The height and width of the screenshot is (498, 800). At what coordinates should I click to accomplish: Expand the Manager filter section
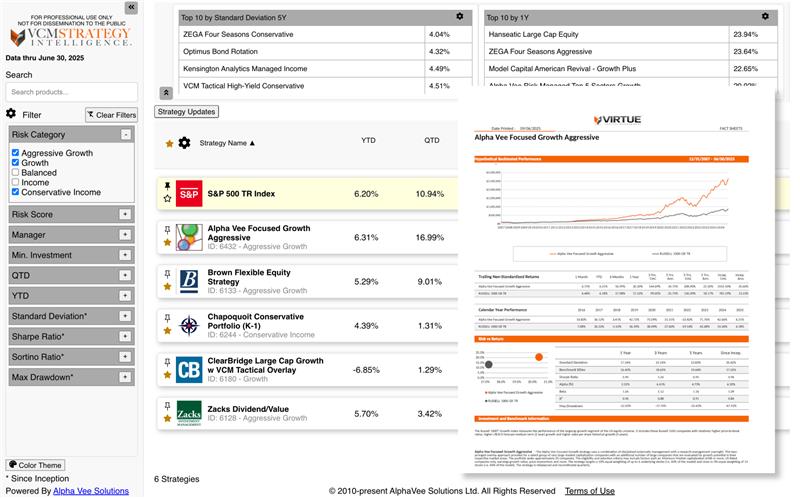click(x=125, y=235)
